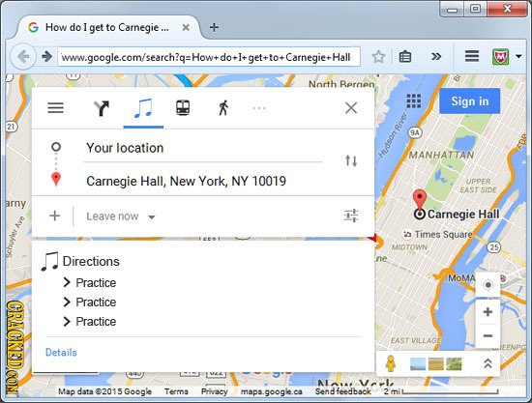
Task: Click the Carnegie Hall map pin
Action: point(420,200)
